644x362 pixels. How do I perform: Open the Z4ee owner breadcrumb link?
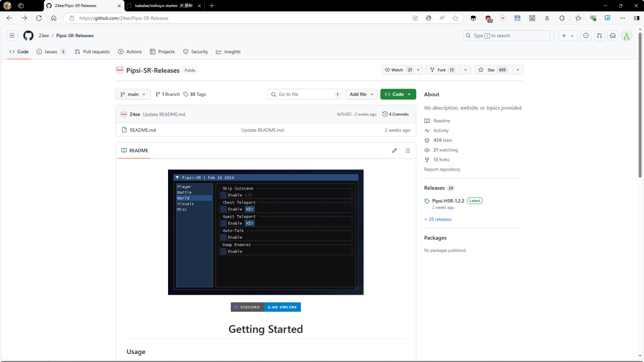coord(44,36)
